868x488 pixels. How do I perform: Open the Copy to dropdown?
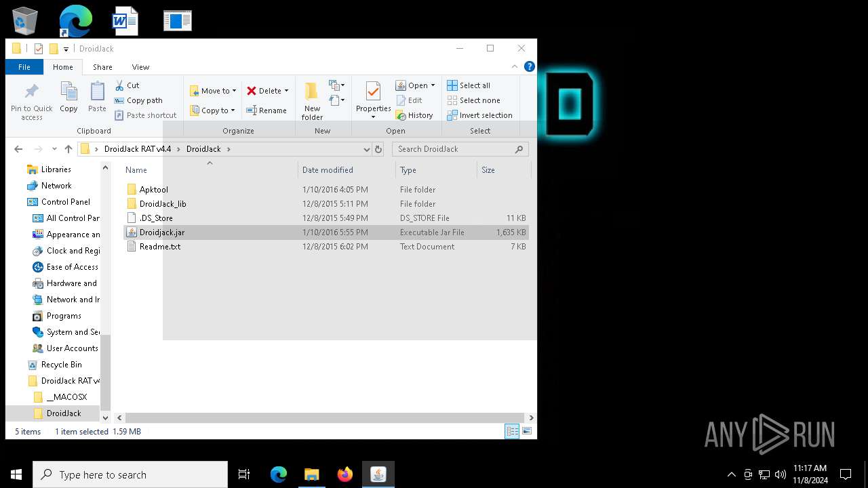(x=212, y=110)
